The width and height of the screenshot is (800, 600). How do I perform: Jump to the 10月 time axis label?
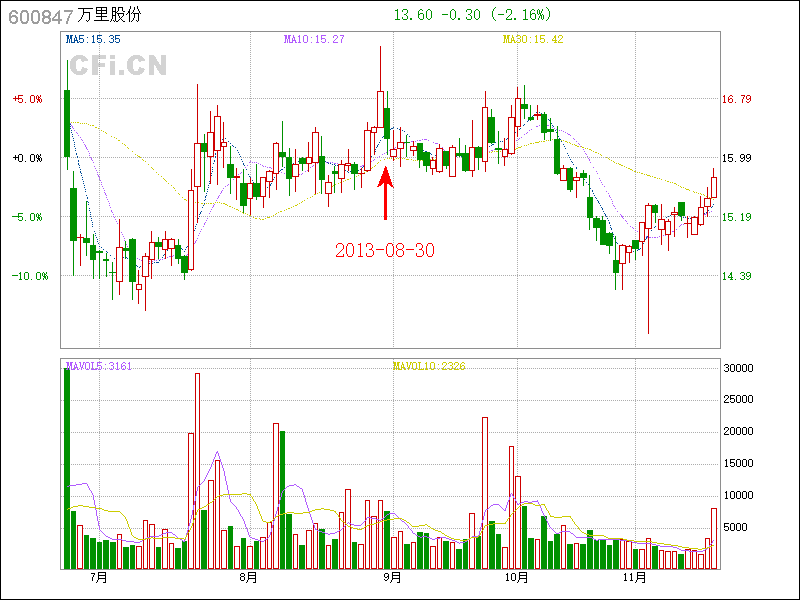pos(515,578)
